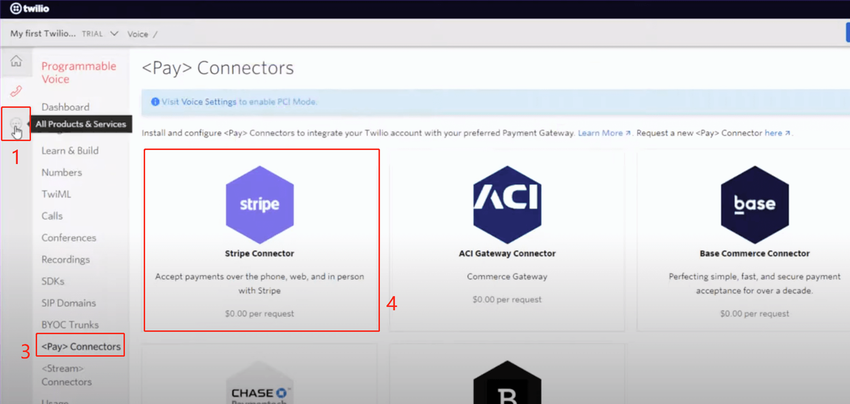Click the base hexagon logo
Viewport: 850px width, 404px height.
[755, 204]
